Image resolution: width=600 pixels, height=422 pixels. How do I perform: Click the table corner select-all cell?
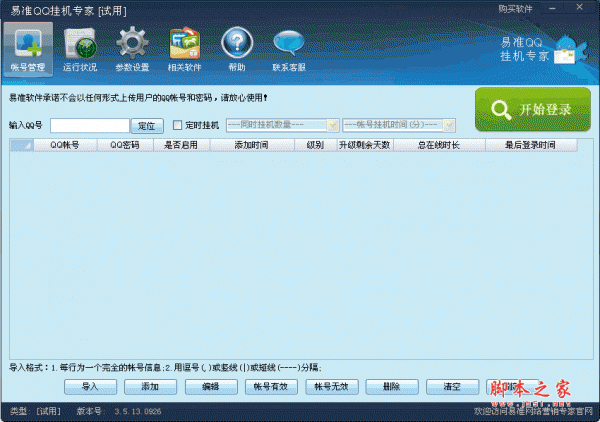22,145
